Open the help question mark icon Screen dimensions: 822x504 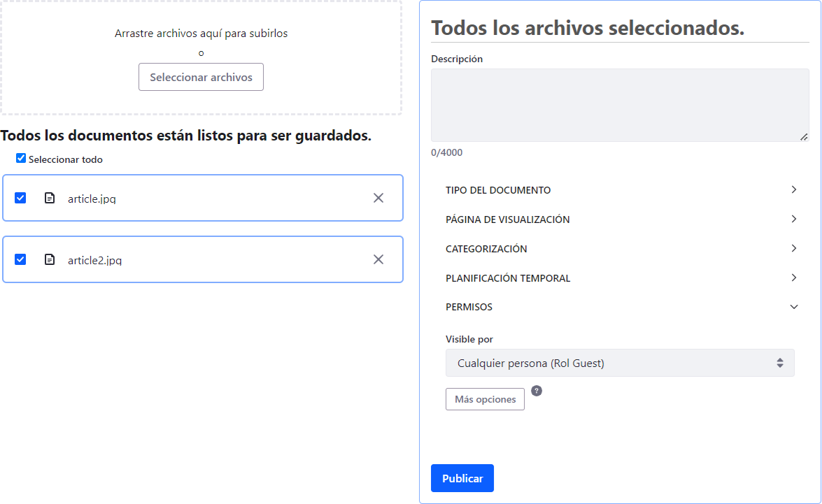coord(537,391)
